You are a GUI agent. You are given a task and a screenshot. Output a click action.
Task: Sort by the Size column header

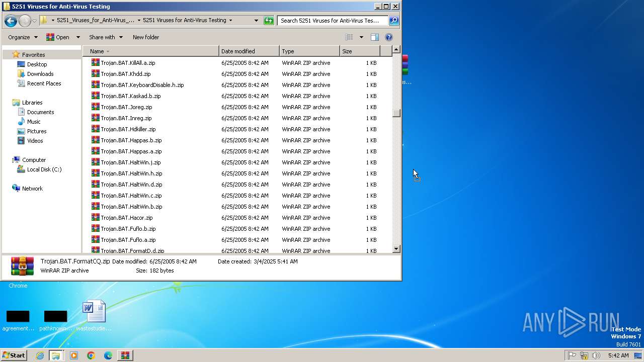tap(360, 51)
